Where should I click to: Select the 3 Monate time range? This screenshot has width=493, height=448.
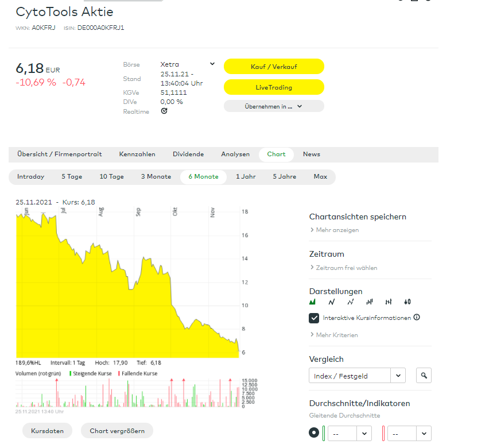point(156,177)
